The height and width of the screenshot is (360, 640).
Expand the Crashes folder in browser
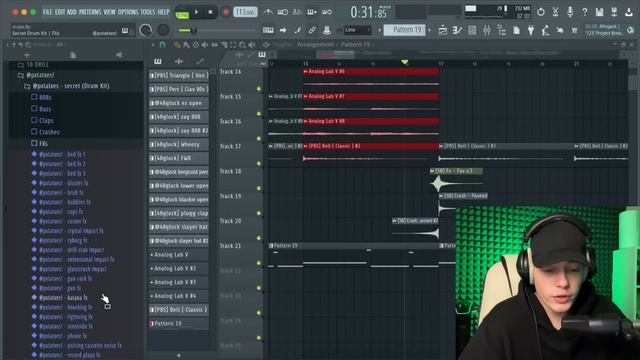[45, 132]
